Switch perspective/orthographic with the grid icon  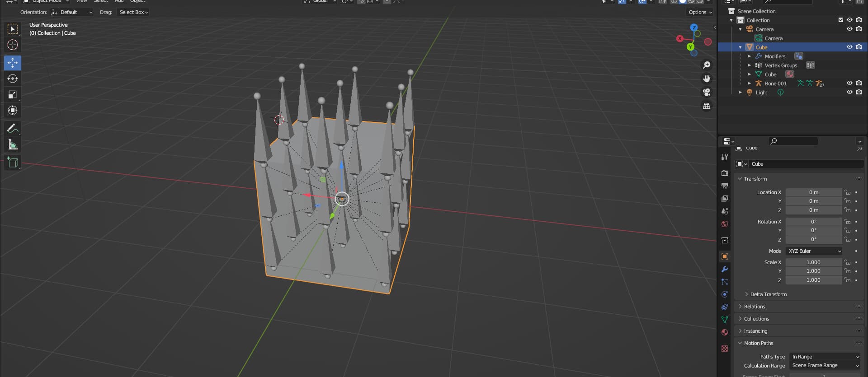707,106
